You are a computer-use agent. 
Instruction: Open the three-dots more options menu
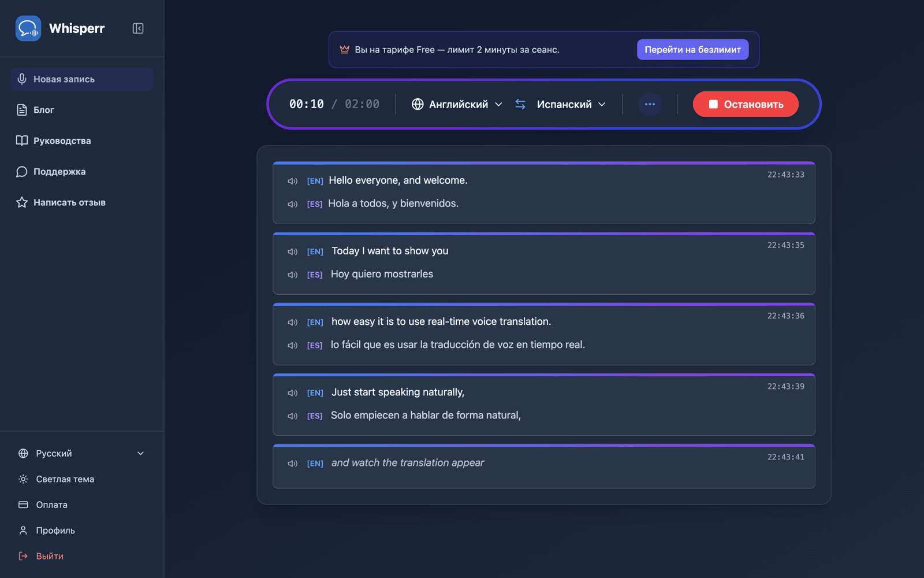point(650,104)
